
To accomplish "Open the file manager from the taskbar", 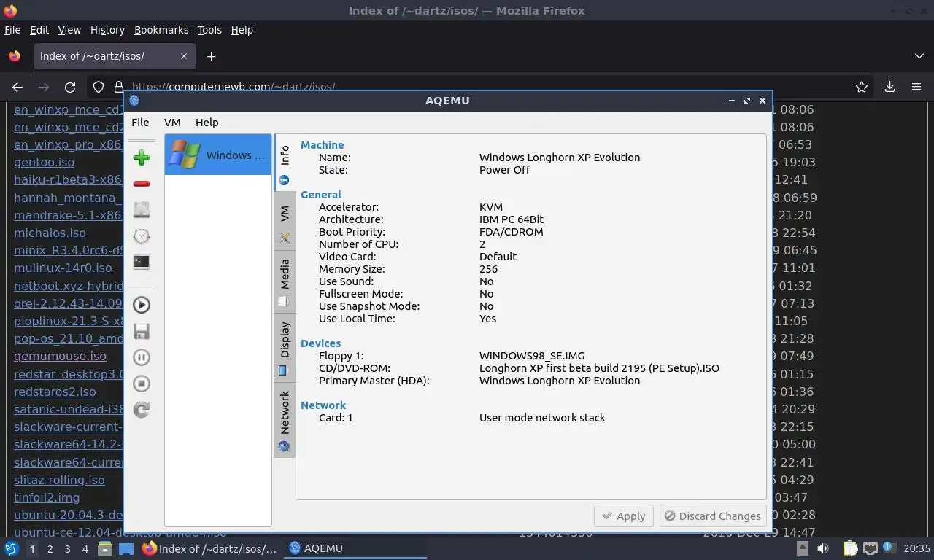I will pos(105,548).
